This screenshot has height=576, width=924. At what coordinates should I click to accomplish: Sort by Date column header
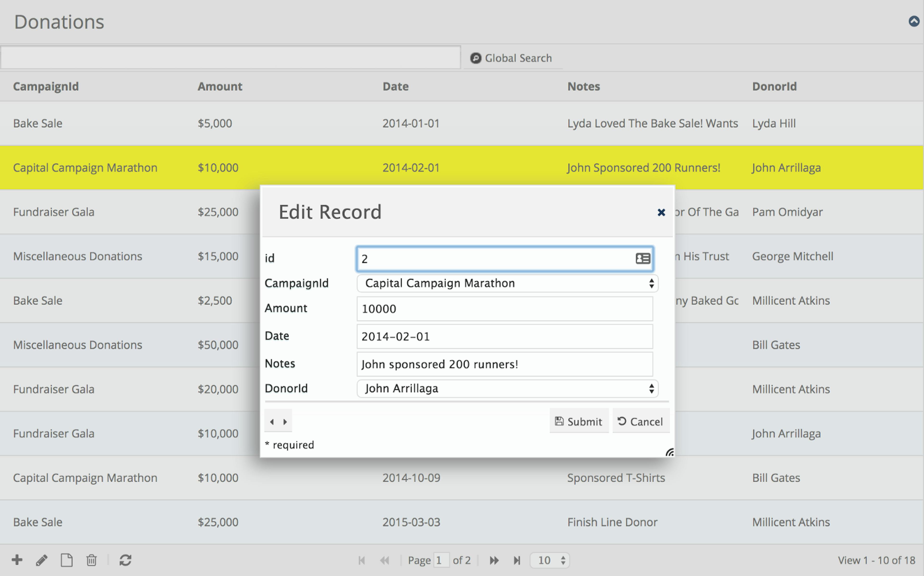[x=396, y=87]
